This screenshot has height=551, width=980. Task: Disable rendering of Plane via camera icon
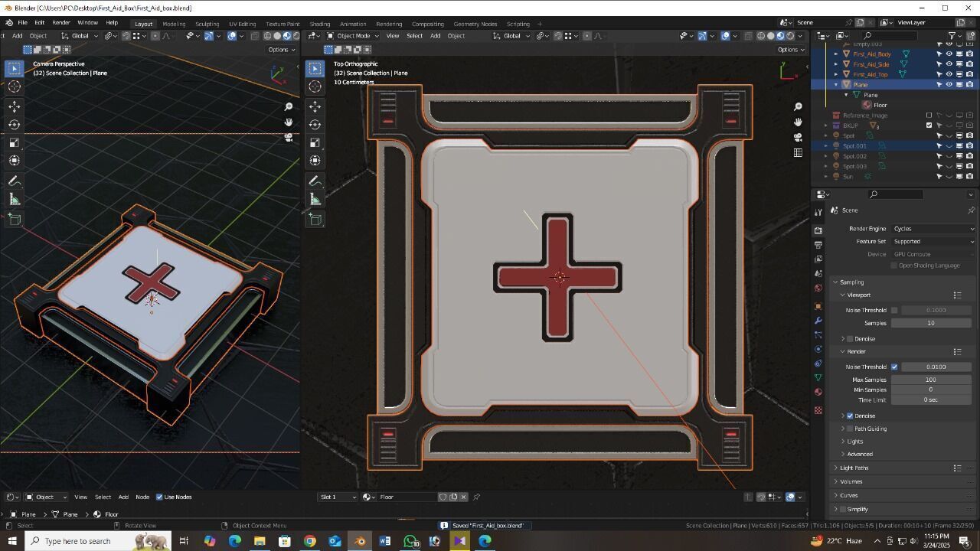click(969, 84)
